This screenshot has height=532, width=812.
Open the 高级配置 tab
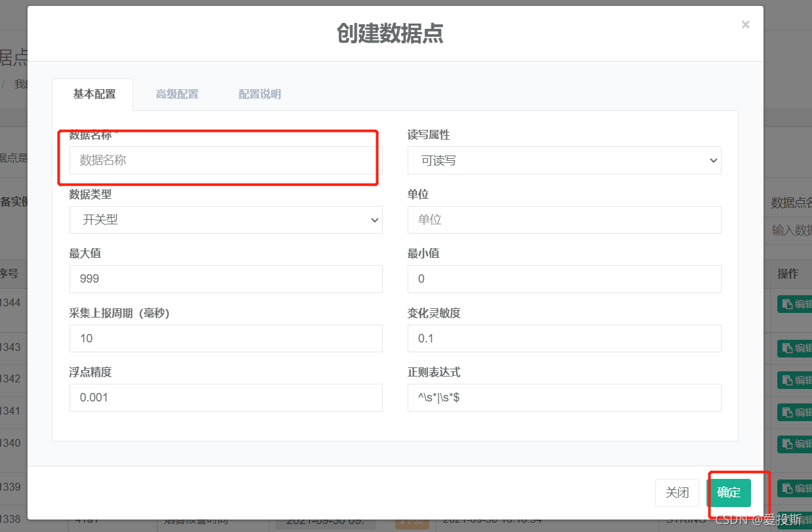(177, 94)
